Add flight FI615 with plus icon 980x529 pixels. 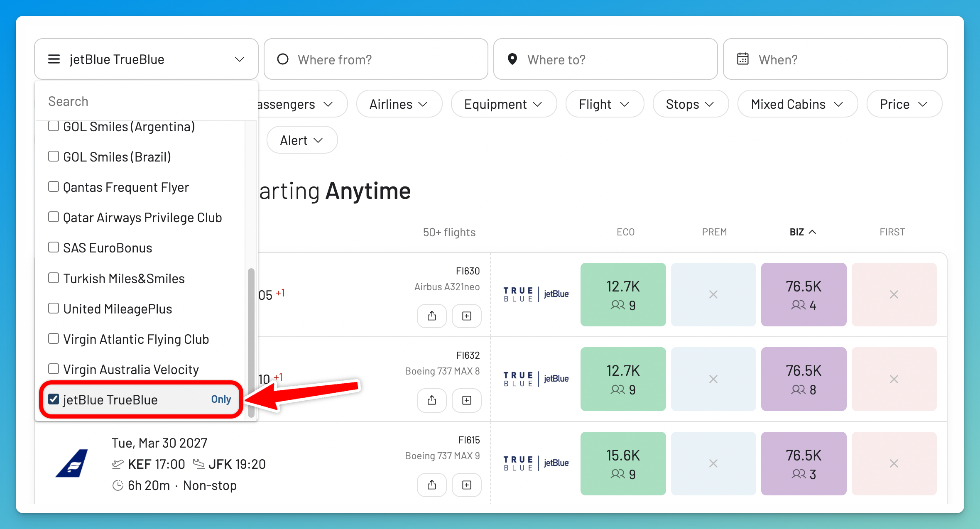click(467, 485)
